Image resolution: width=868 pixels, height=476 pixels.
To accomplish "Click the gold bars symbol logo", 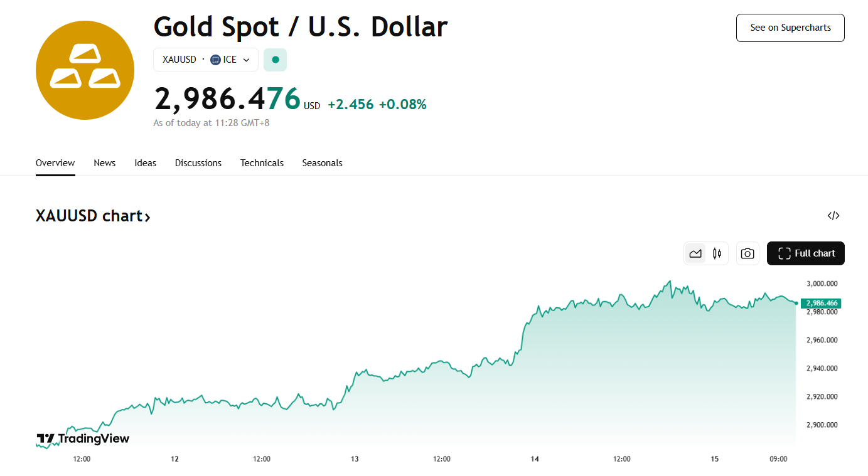I will click(x=85, y=70).
